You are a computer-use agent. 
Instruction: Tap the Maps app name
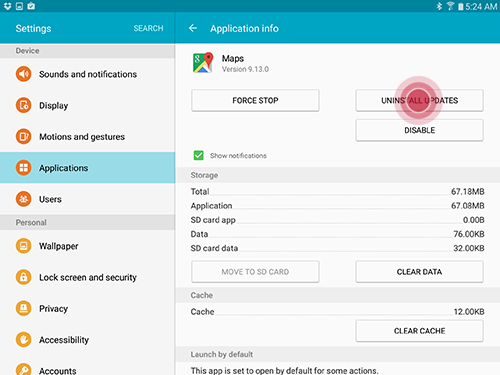click(x=233, y=58)
